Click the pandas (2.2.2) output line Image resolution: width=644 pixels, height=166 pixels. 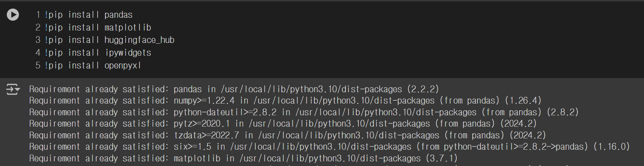[x=234, y=89]
